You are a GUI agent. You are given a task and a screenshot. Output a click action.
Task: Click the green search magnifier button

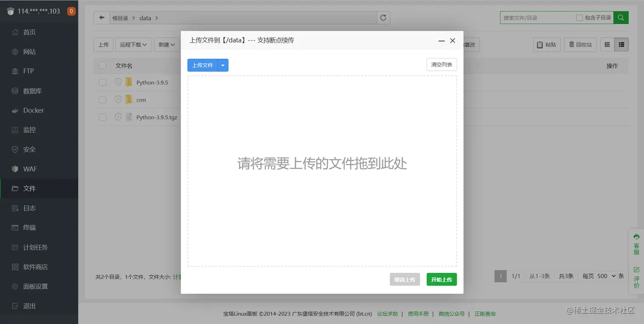coord(621,17)
